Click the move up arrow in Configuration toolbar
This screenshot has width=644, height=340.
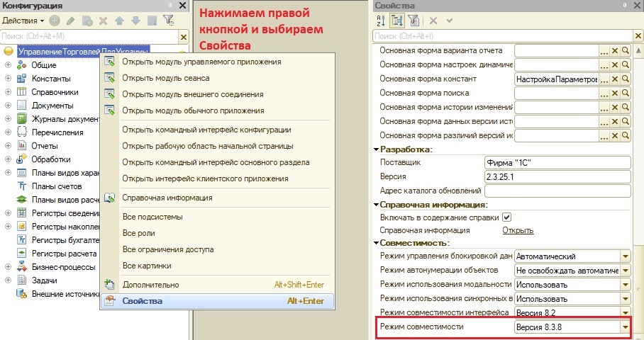tap(120, 21)
